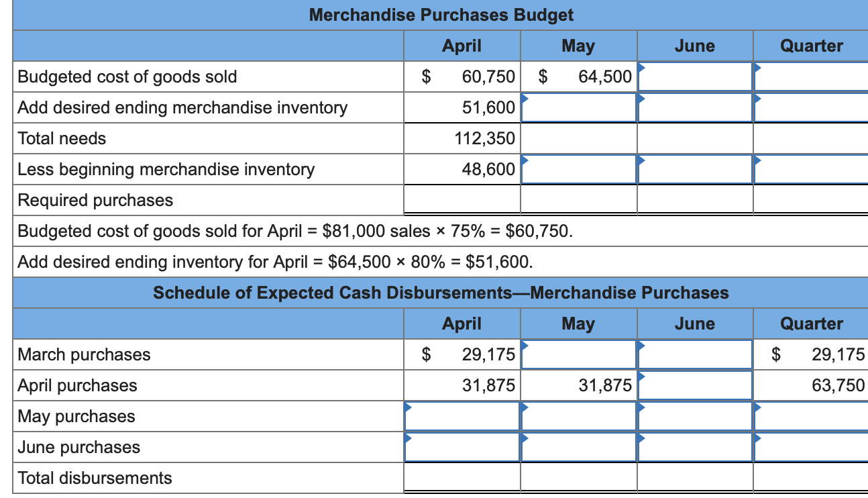868x498 pixels.
Task: Click Quarter header in purchases budget table
Action: [812, 46]
